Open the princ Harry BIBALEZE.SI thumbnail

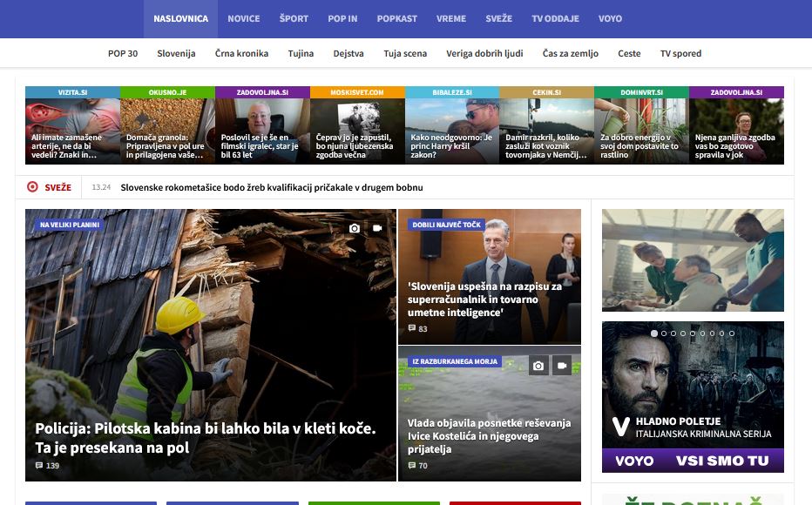(451, 126)
